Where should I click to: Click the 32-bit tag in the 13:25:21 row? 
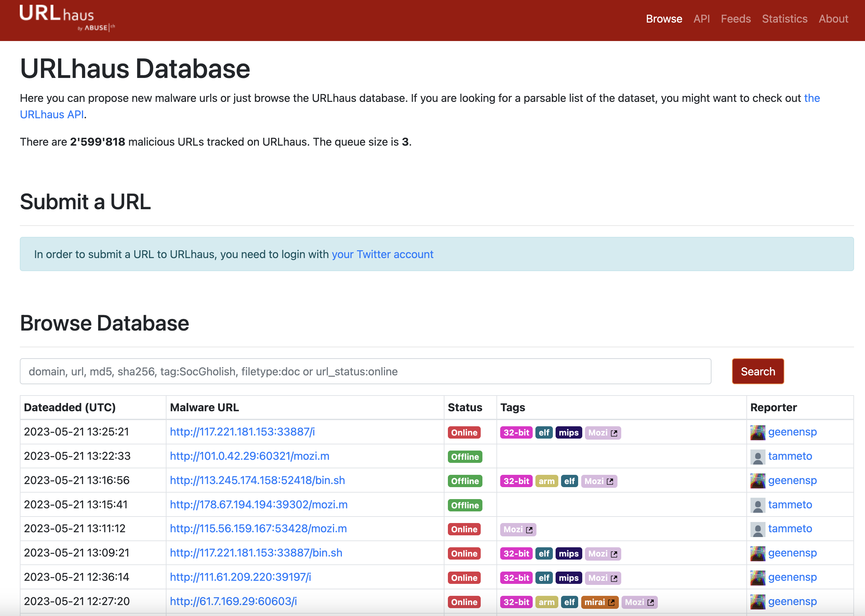[516, 433]
